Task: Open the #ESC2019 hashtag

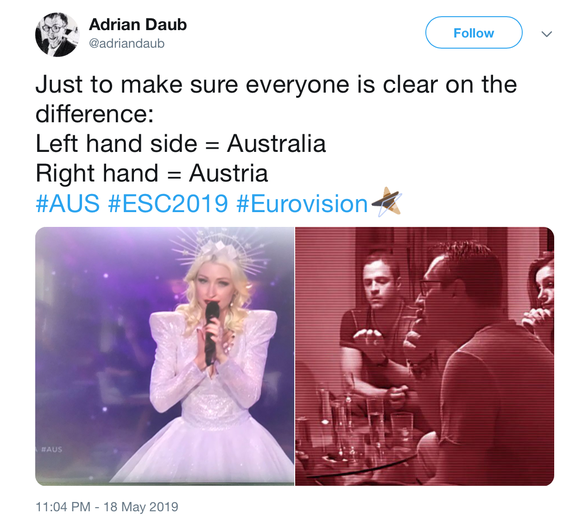Action: coord(168,204)
